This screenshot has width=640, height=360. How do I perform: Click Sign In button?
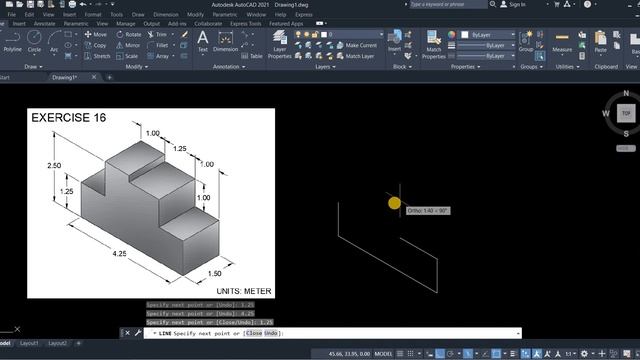(x=513, y=4)
